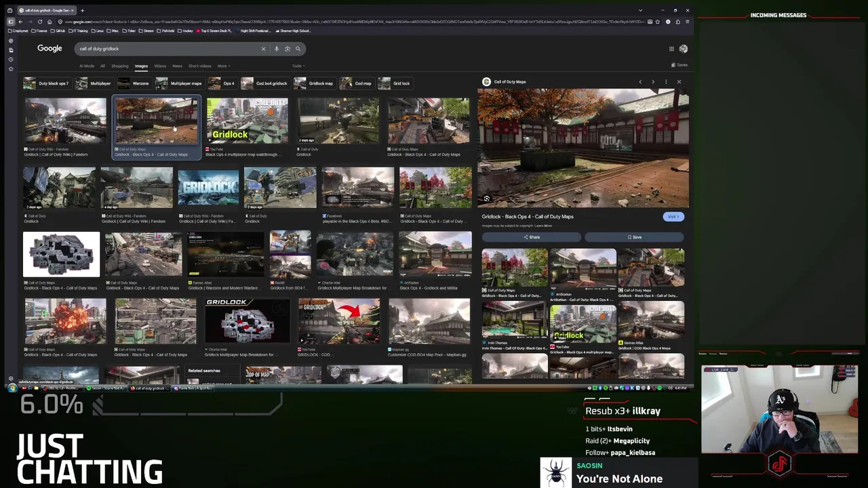Open the green Gridlock YouTube thumbnail
The image size is (868, 488).
247,121
